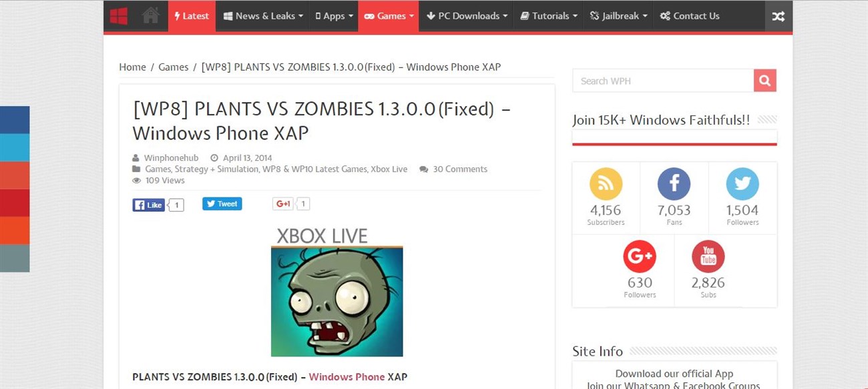The width and height of the screenshot is (868, 389).
Task: Click Download our official App text
Action: (x=674, y=374)
